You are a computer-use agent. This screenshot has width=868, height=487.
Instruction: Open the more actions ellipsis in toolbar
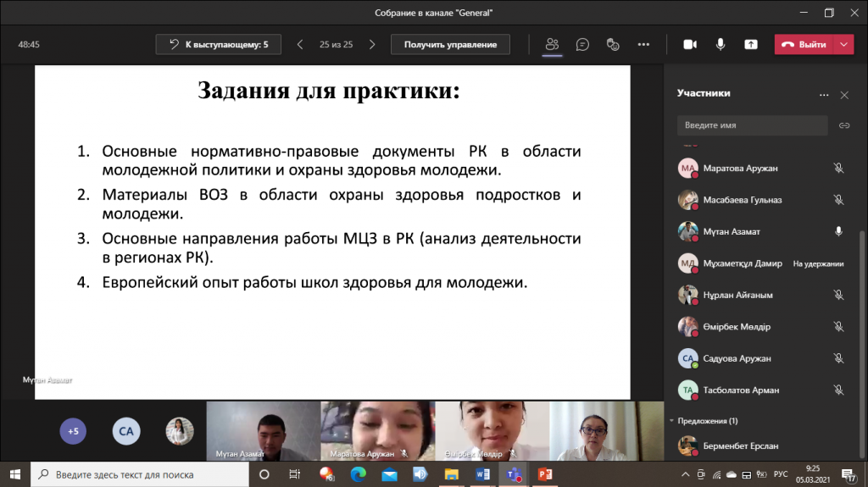tap(643, 45)
